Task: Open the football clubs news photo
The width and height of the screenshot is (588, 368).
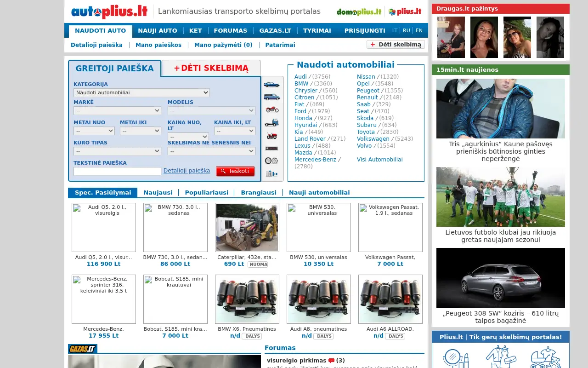Action: coord(501,197)
